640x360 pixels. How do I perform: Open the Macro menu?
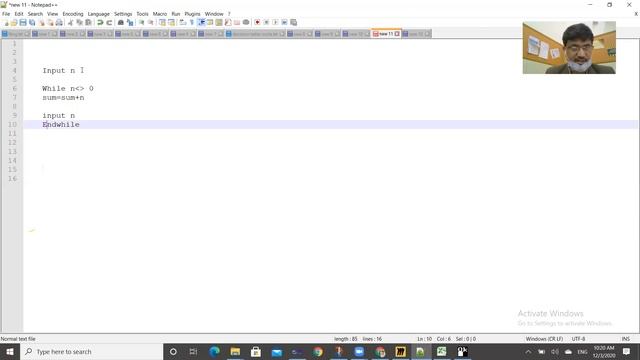[x=160, y=14]
